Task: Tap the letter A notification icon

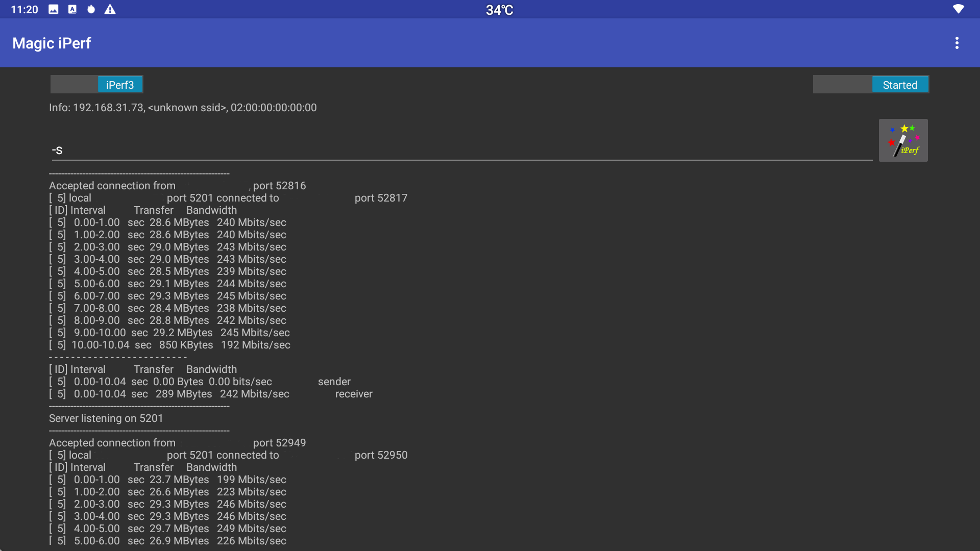Action: point(72,9)
